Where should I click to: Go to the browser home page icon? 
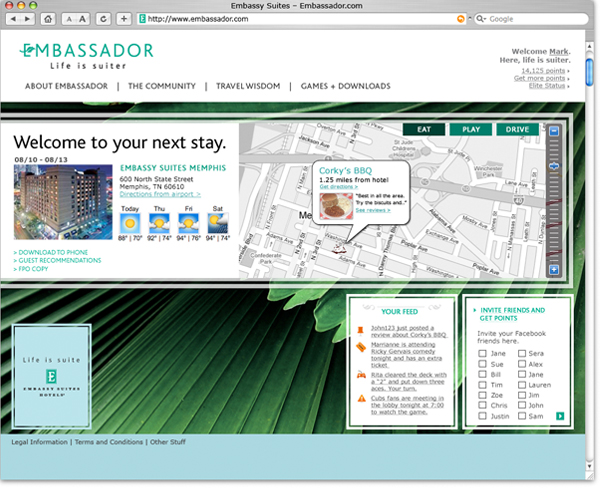pyautogui.click(x=48, y=19)
